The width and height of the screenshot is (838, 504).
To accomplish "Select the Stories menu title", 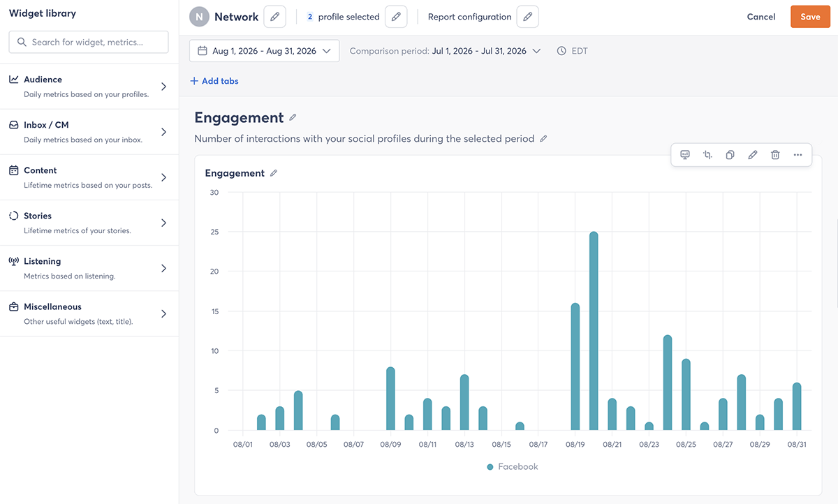I will 38,216.
